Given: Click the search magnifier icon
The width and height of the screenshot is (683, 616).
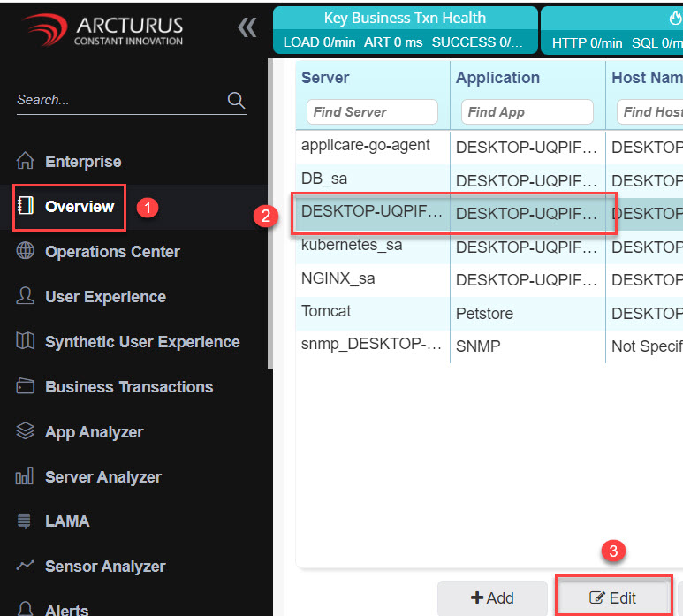Looking at the screenshot, I should click(x=236, y=100).
